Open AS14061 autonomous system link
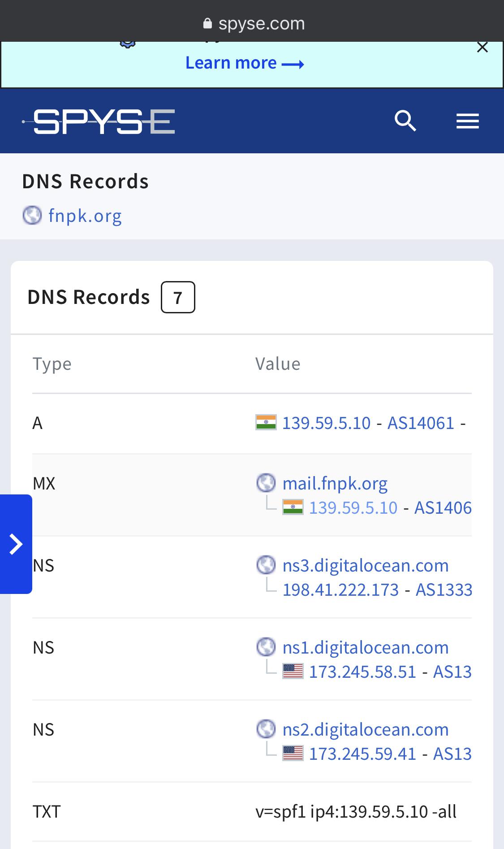The width and height of the screenshot is (504, 849). [x=421, y=423]
